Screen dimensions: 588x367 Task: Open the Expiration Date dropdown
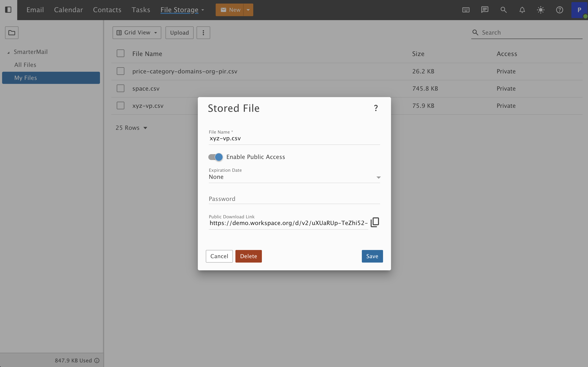coord(378,177)
